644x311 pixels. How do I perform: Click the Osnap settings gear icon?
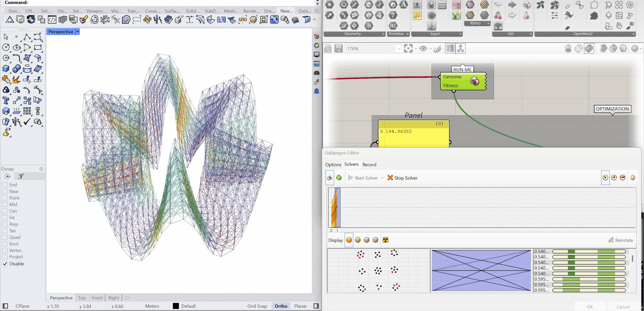pos(41,169)
